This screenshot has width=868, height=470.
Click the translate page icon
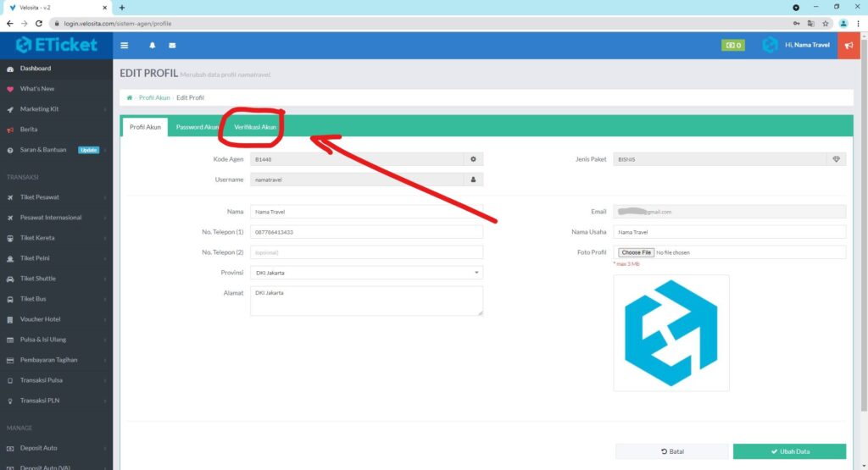coord(811,23)
